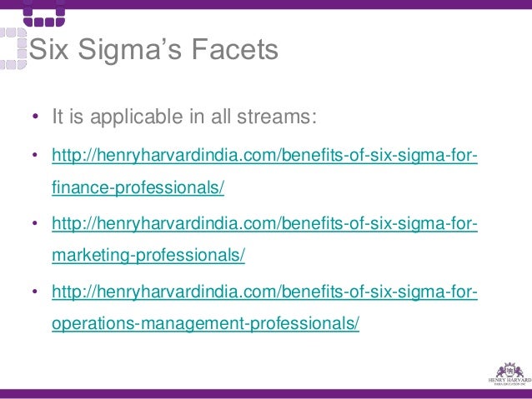Select the Six Sigma's Facets title
This screenshot has width=532, height=399.
153,49
